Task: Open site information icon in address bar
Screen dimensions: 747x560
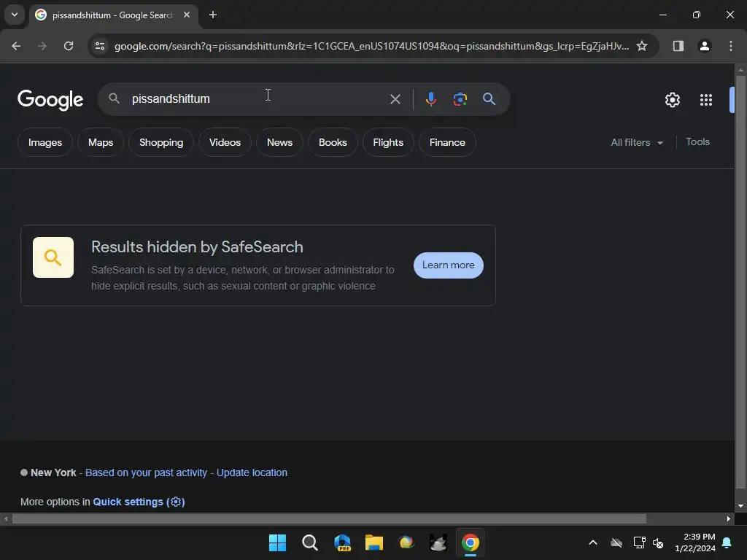Action: (100, 46)
